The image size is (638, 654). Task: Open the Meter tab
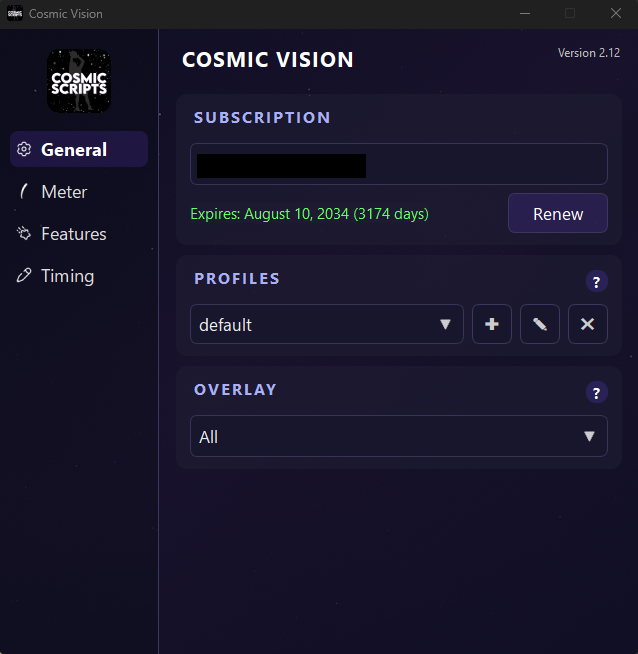(x=64, y=192)
